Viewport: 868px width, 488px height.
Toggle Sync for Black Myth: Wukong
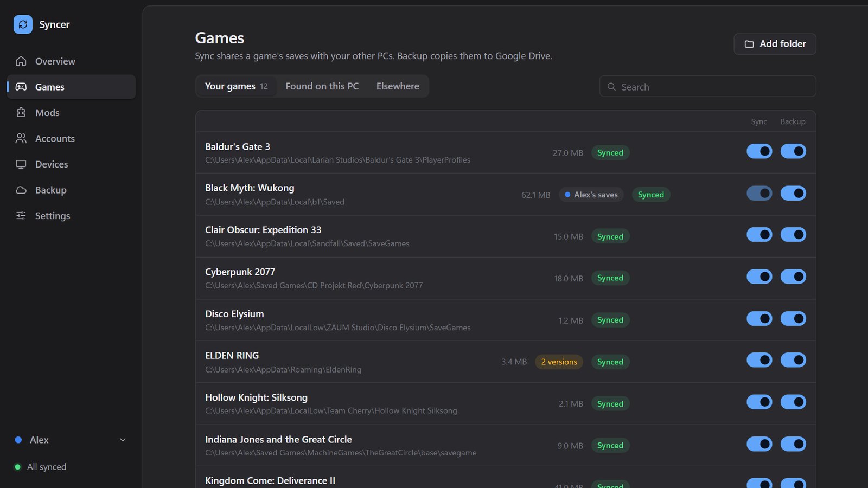759,193
